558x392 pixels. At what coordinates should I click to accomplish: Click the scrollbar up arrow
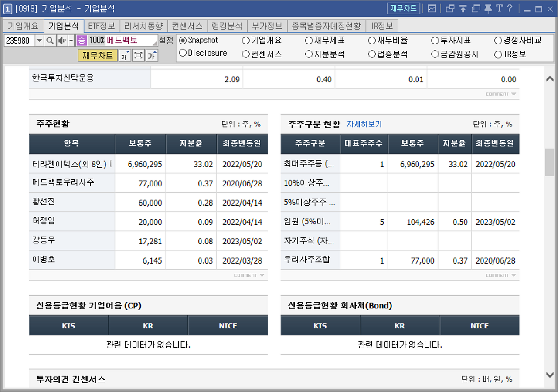point(550,79)
